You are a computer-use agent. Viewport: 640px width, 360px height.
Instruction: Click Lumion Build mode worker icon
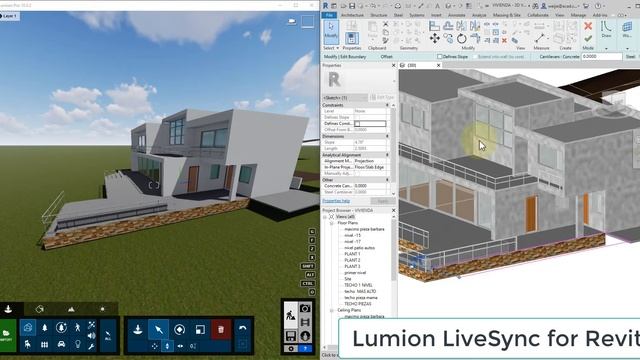coord(291,315)
